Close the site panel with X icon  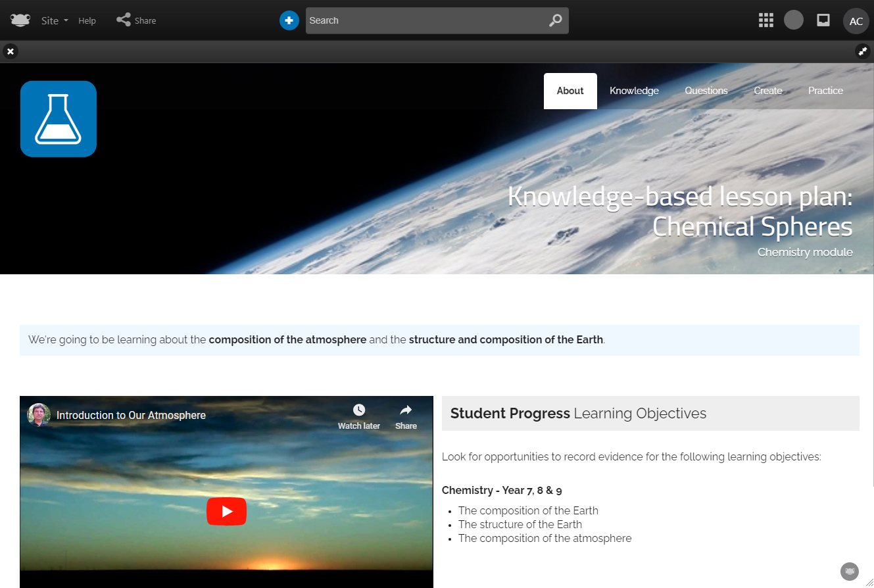click(11, 51)
